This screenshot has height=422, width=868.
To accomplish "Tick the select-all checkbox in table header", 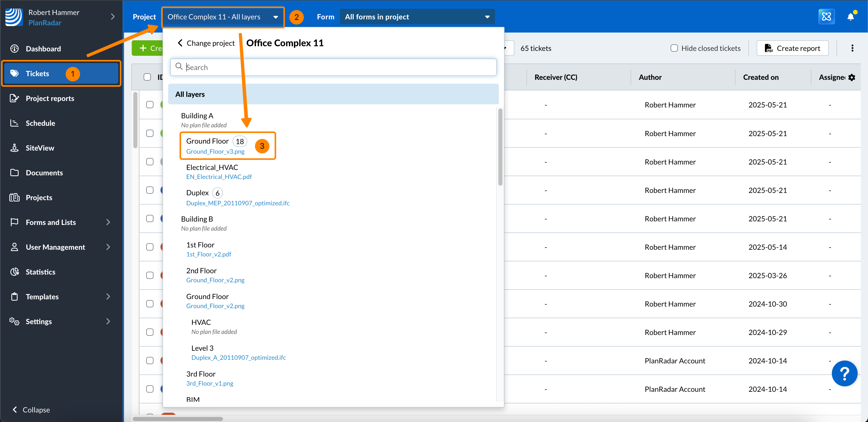I will tap(147, 77).
